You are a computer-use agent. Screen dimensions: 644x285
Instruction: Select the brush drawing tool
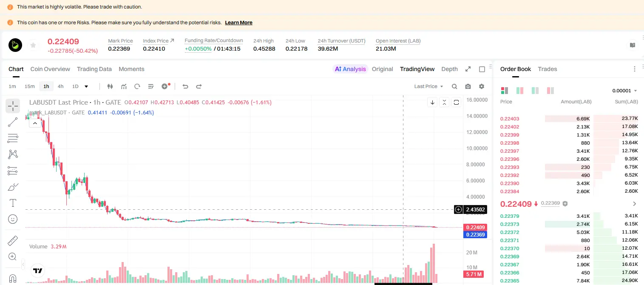click(13, 187)
